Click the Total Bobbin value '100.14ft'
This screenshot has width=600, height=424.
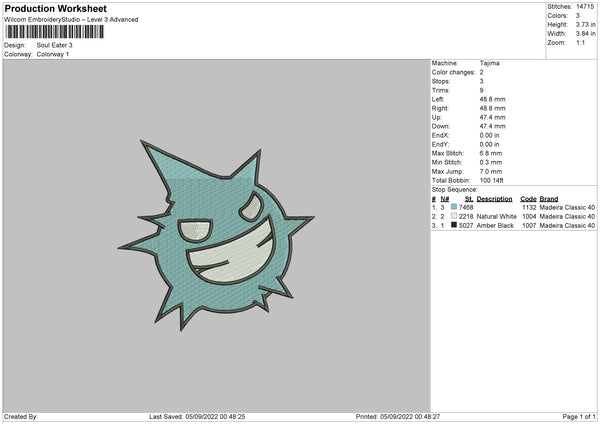click(x=492, y=180)
